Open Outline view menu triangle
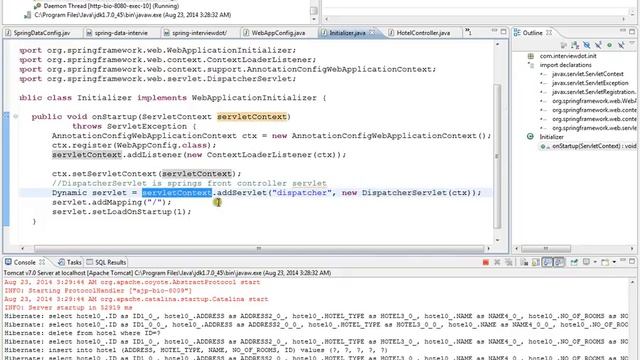The image size is (640, 360). click(x=632, y=44)
